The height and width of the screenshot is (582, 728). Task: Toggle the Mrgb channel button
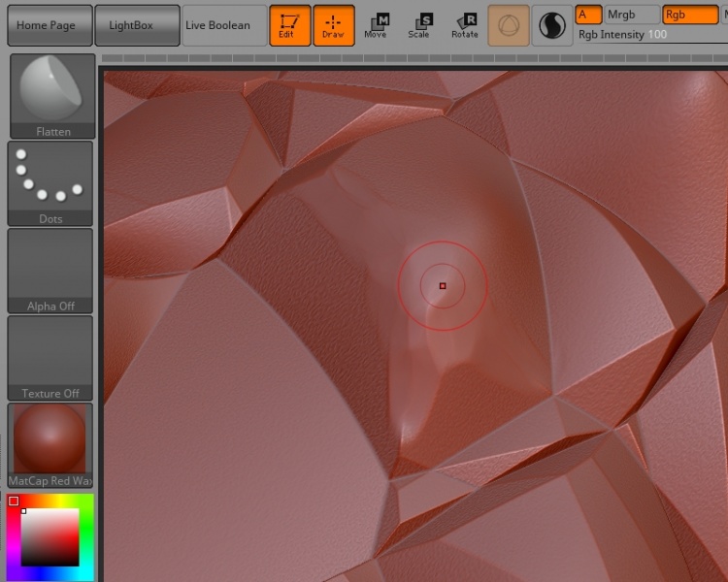632,15
